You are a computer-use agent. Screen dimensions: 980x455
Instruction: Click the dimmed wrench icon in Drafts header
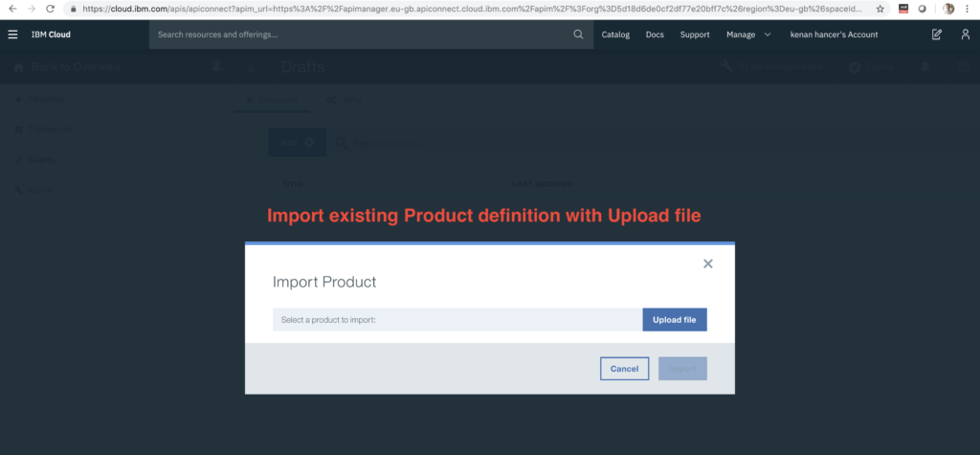[725, 67]
